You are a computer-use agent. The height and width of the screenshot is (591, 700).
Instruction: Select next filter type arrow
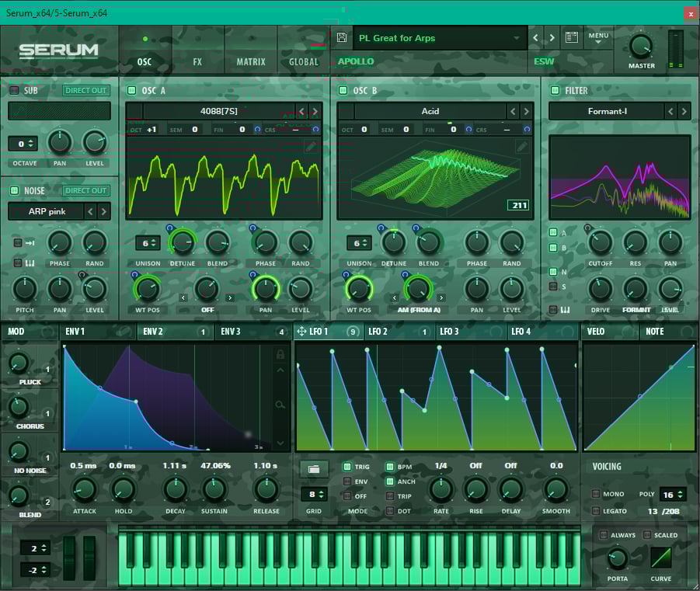pos(684,111)
